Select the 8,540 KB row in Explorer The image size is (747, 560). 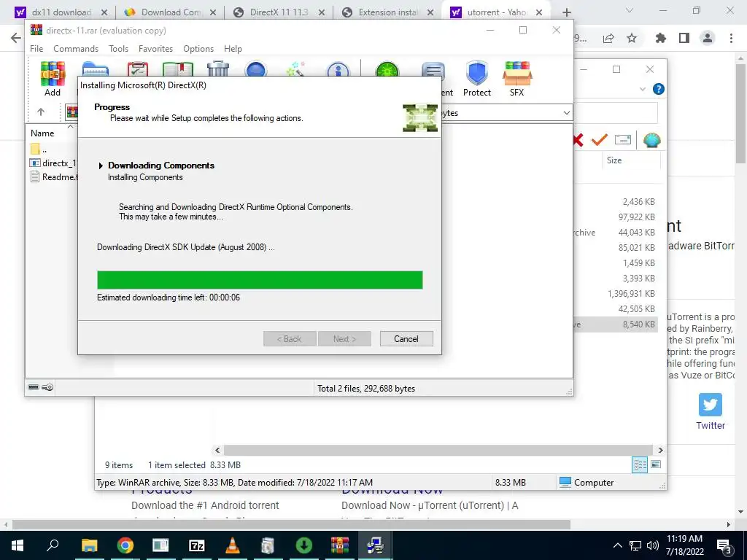tap(614, 324)
